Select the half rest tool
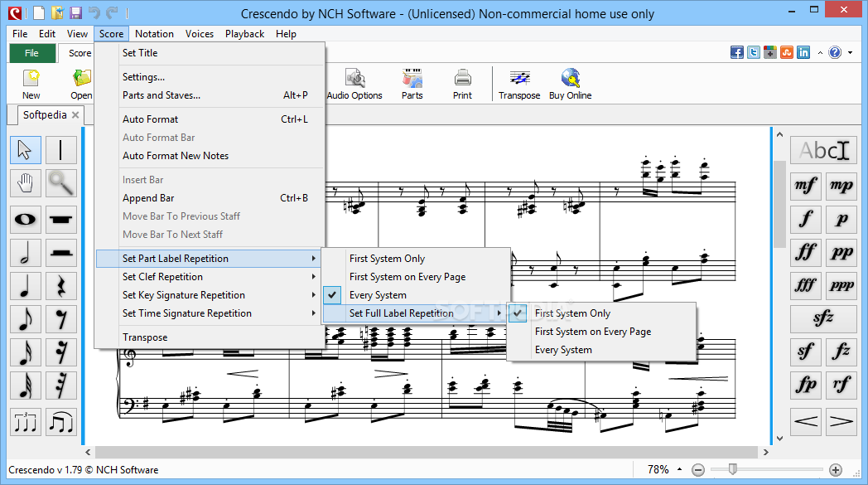868x485 pixels. pyautogui.click(x=61, y=253)
